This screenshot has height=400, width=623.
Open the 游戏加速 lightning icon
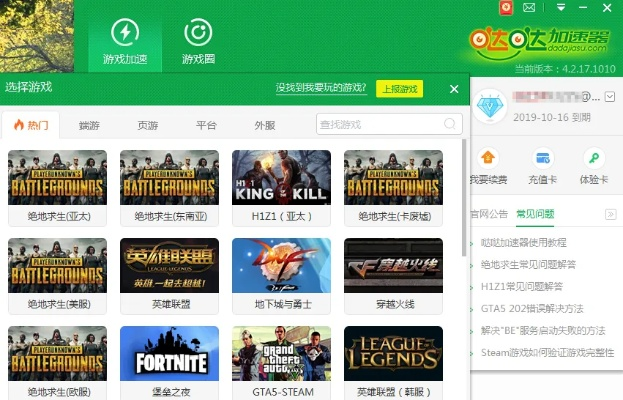pos(125,33)
